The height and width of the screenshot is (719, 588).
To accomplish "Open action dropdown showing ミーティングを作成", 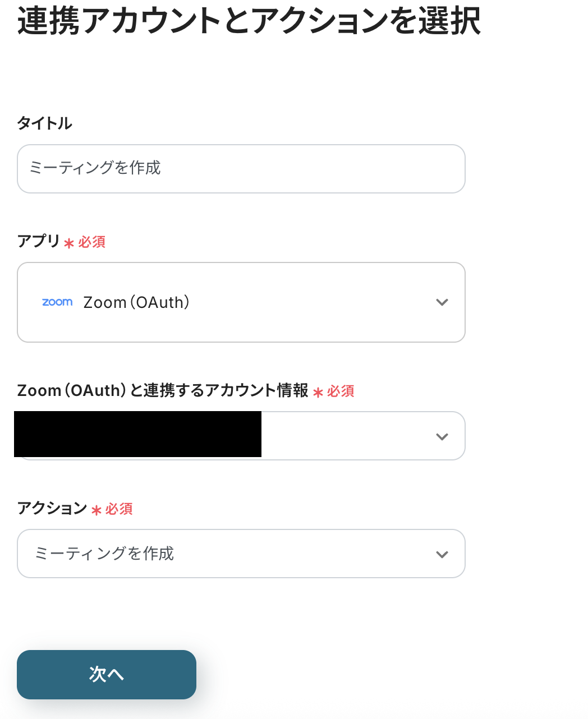I will pyautogui.click(x=224, y=554).
